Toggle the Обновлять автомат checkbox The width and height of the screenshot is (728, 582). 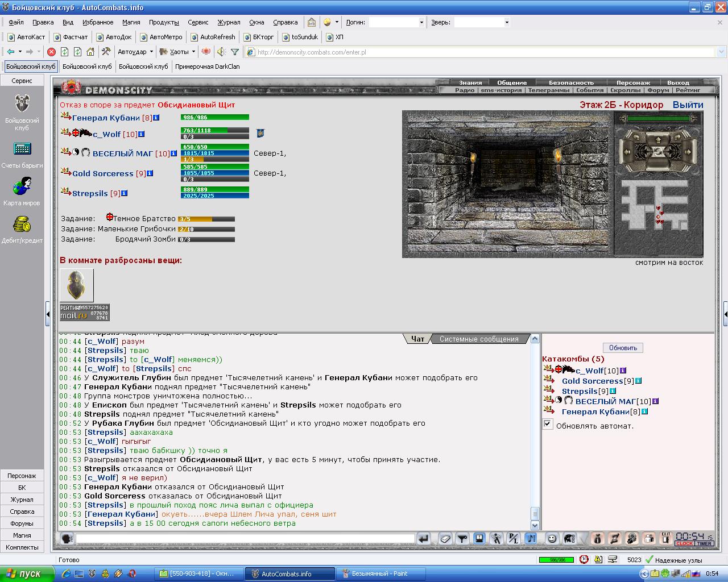click(548, 424)
